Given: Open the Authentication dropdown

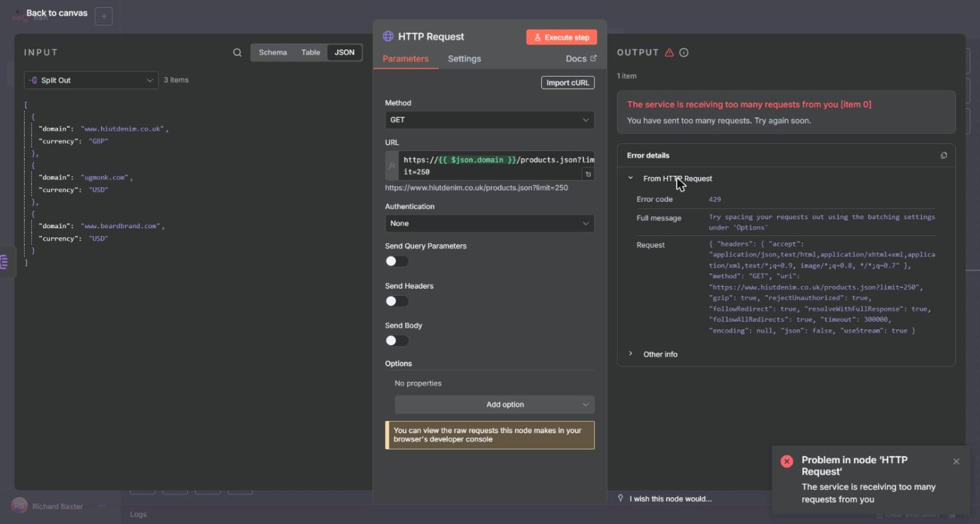Looking at the screenshot, I should (x=489, y=223).
